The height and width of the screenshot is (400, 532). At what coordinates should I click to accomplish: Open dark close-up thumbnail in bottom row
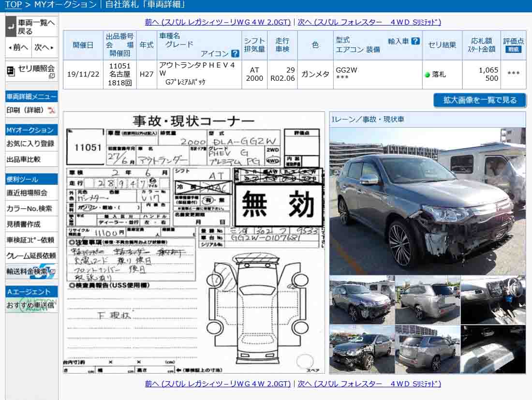[x=493, y=349]
